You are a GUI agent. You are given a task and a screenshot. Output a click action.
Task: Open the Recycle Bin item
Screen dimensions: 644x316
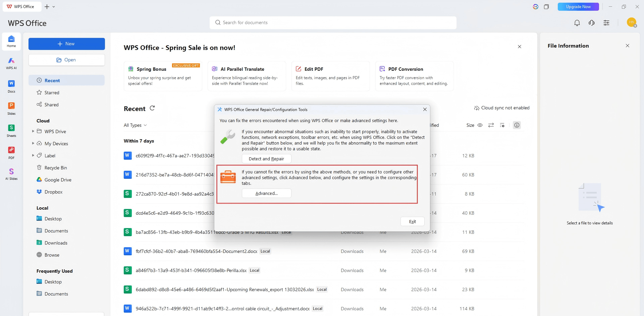tap(55, 168)
